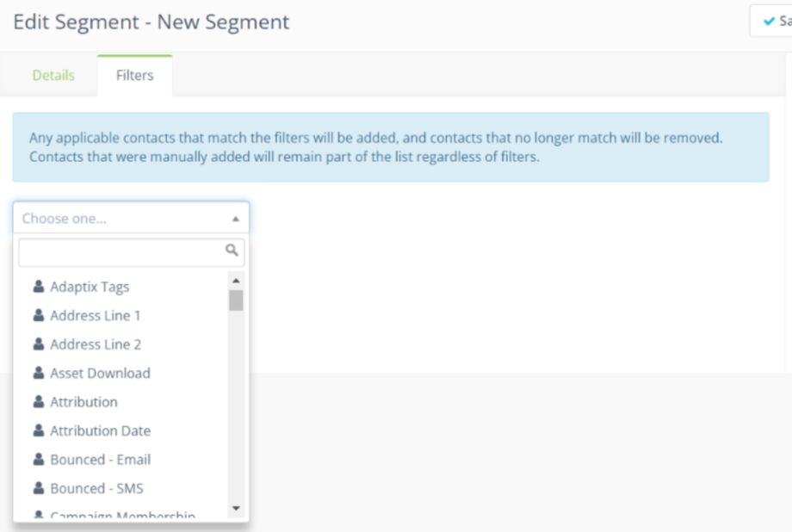Click the contact icon next to Asset Download

pyautogui.click(x=40, y=373)
